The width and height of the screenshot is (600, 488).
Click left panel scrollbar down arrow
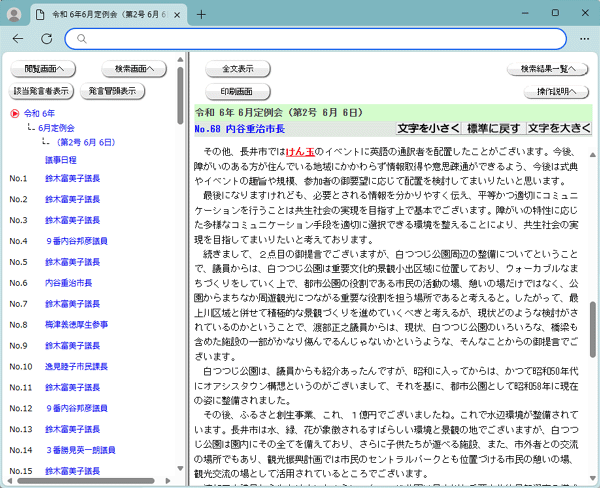point(180,468)
